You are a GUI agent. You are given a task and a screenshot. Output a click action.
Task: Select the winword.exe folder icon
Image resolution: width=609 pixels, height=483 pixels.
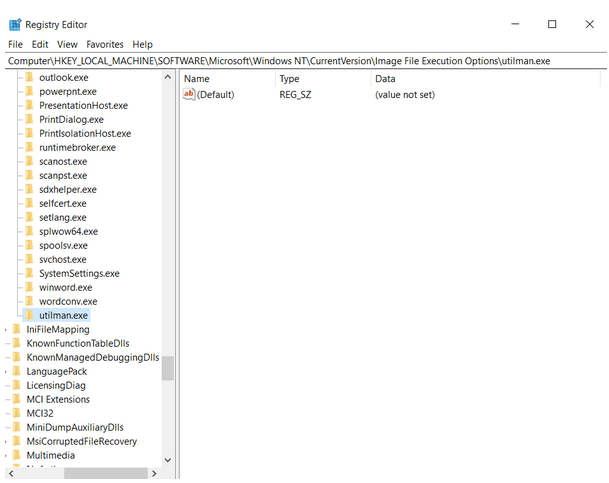point(29,287)
